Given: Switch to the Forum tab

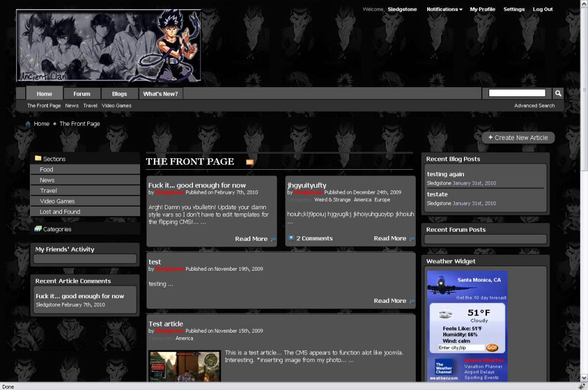Looking at the screenshot, I should tap(82, 93).
